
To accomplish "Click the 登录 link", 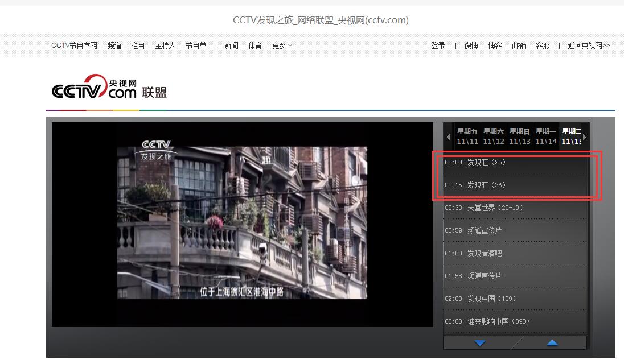I will (x=438, y=45).
